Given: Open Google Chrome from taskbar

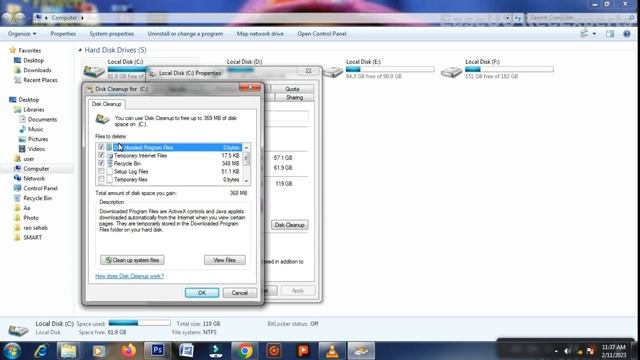Looking at the screenshot, I should point(245,351).
